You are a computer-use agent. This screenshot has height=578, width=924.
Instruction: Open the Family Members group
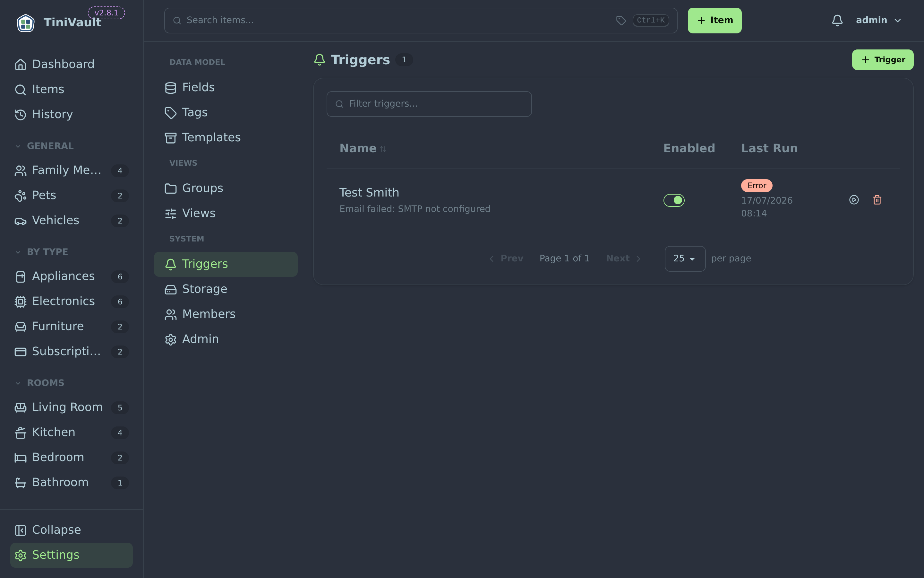click(x=72, y=170)
